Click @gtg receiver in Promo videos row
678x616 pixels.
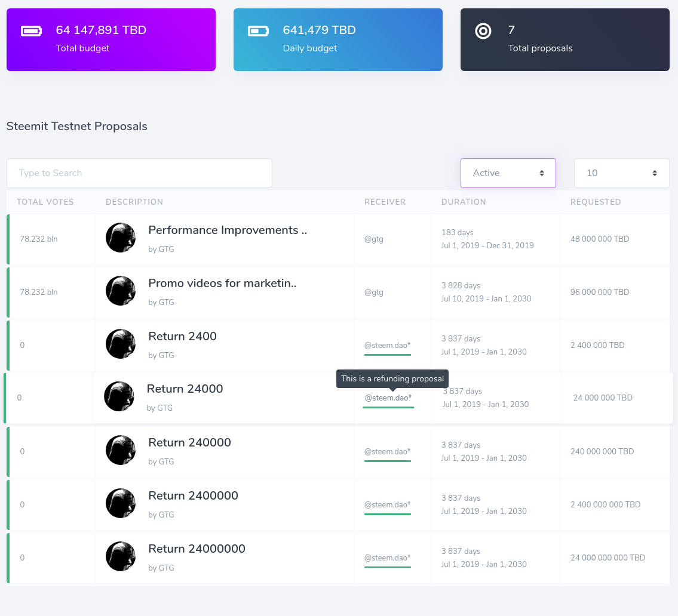coord(373,292)
